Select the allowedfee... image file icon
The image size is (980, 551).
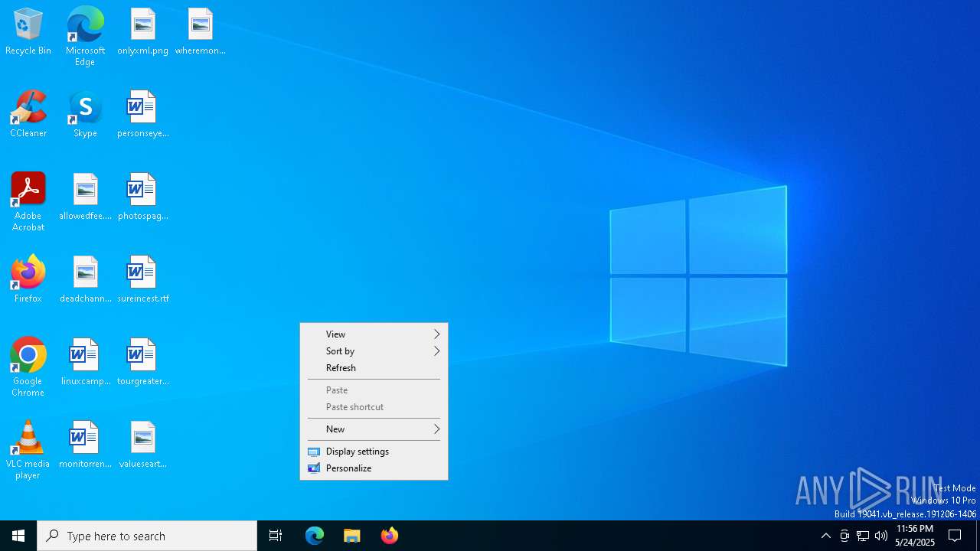pyautogui.click(x=85, y=197)
